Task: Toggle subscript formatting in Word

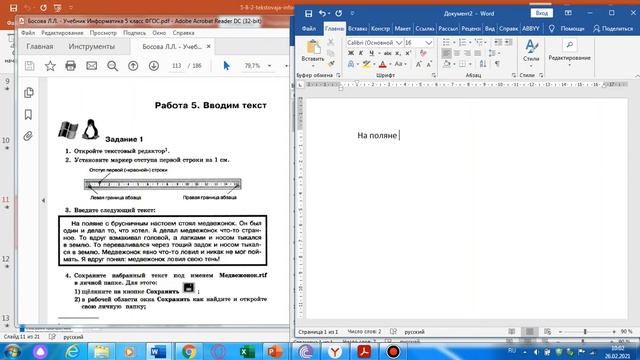Action: (x=398, y=53)
